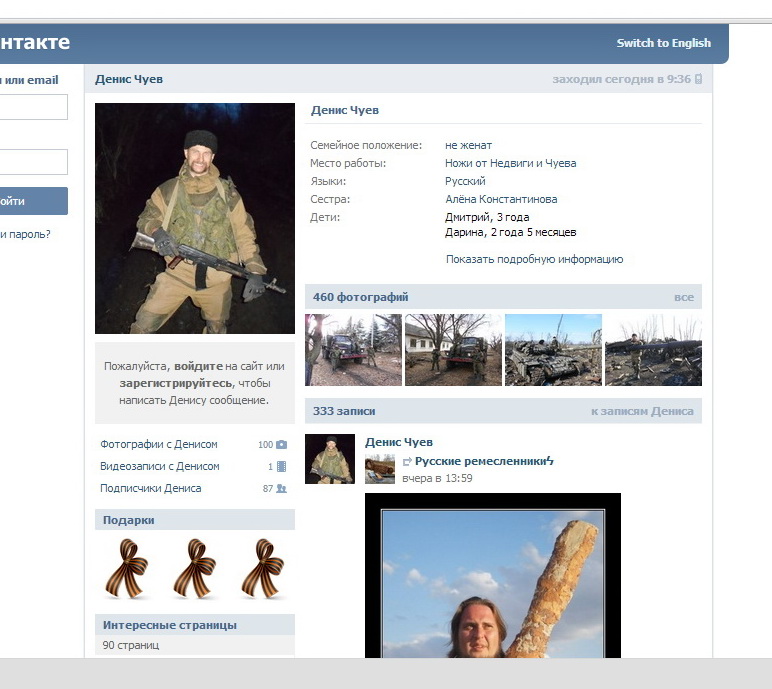Viewport: 772px width, 689px height.
Task: Click 'Дмитрий, 3 года' child entry
Action: coord(487,217)
